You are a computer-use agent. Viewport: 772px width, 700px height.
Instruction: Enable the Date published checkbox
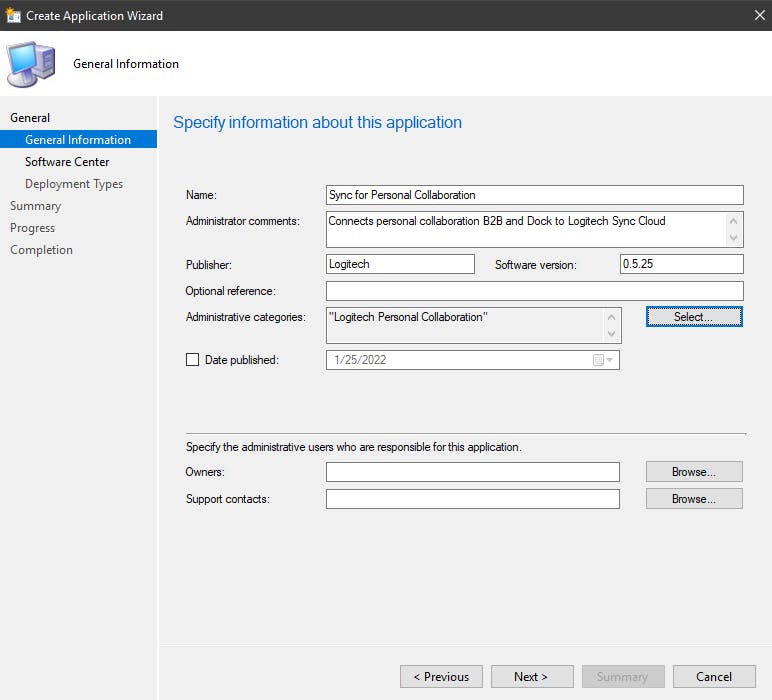pos(193,360)
